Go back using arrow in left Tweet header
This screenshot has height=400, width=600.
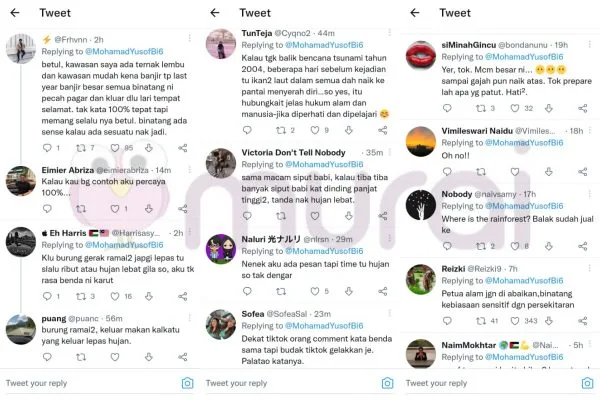(x=15, y=13)
